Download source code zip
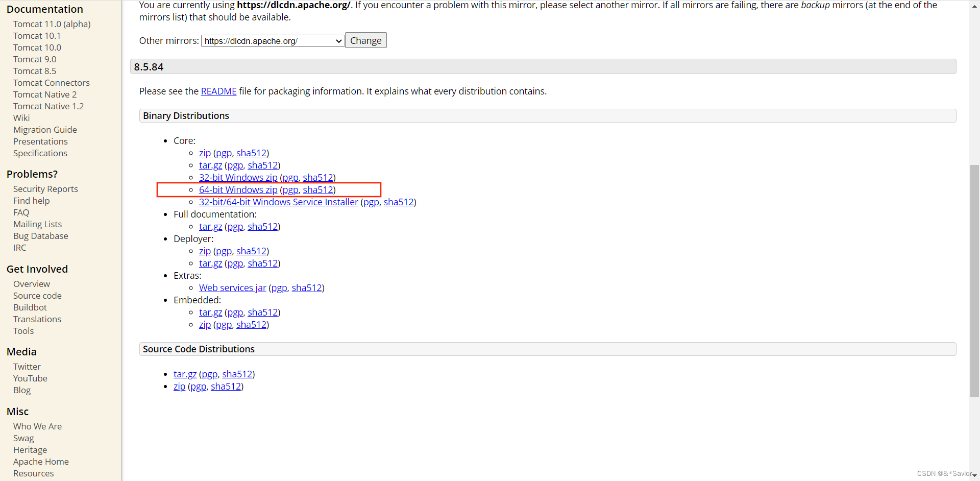Viewport: 980px width, 481px height. pos(179,387)
